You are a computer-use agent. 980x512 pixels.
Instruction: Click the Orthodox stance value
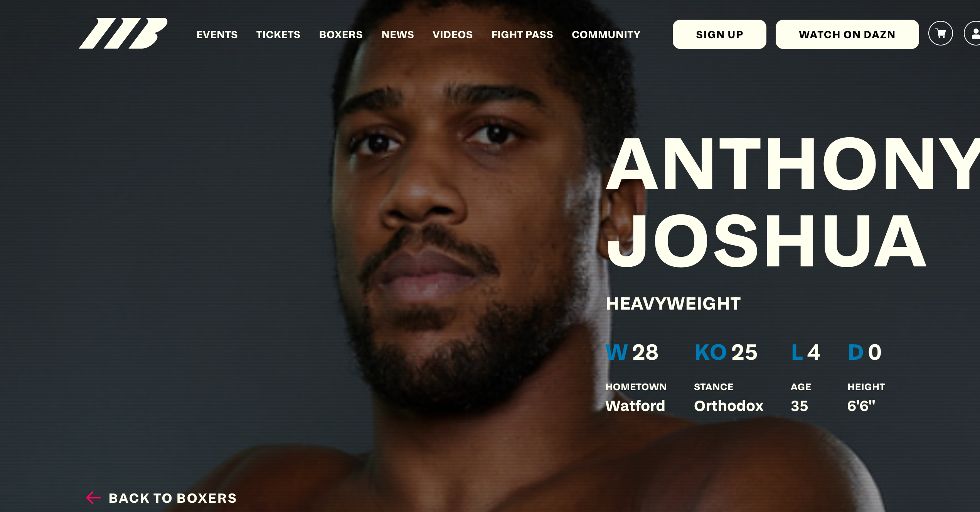coord(729,406)
